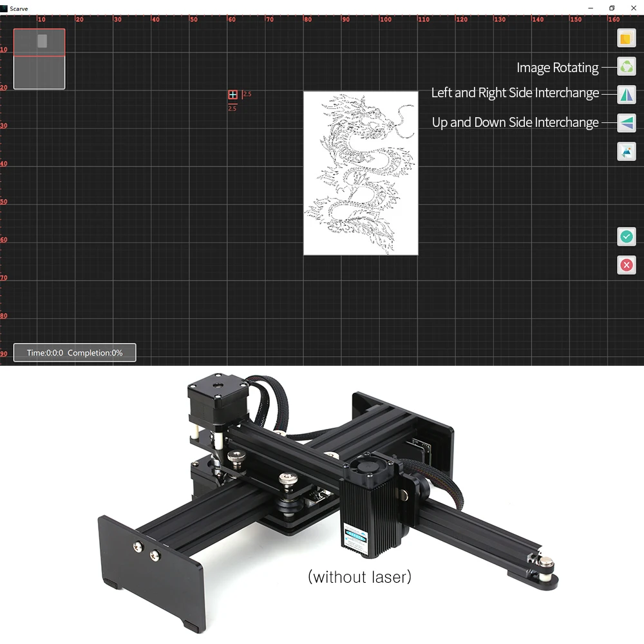Minimize the Scarve window
The height and width of the screenshot is (644, 644).
[x=591, y=8]
